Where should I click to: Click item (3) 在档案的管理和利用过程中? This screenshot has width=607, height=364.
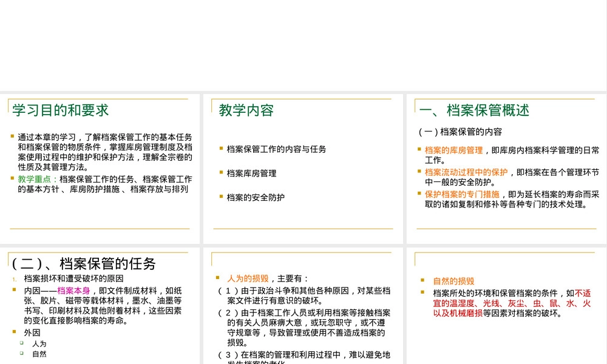(x=304, y=358)
